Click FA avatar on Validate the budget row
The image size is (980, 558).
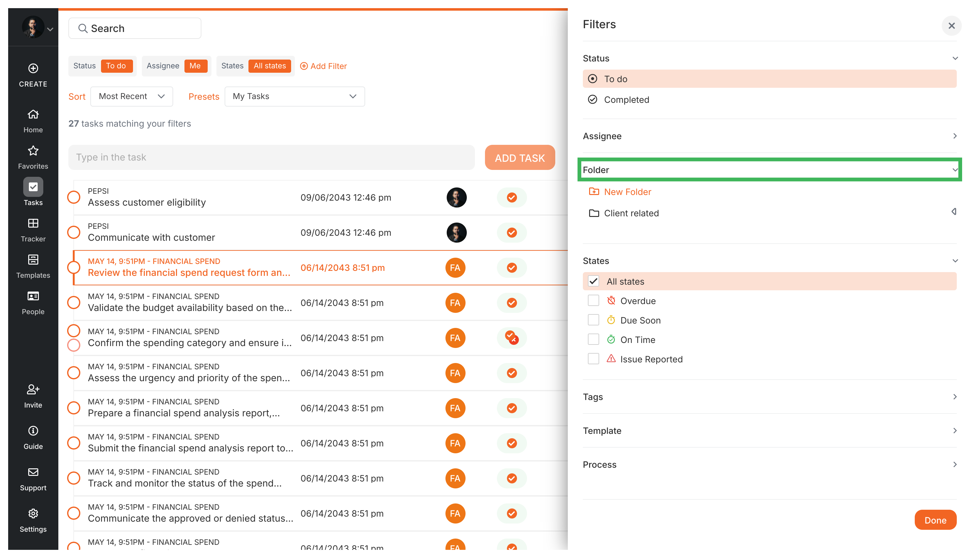point(455,303)
